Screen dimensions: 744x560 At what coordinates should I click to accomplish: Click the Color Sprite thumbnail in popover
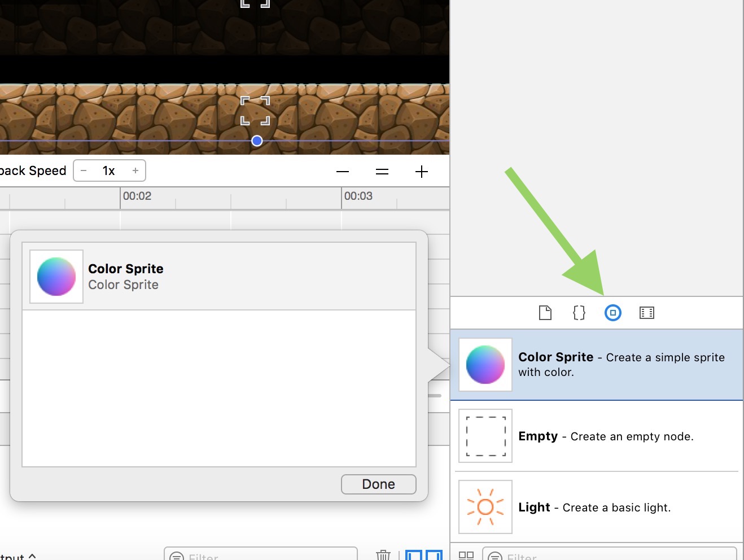tap(56, 277)
